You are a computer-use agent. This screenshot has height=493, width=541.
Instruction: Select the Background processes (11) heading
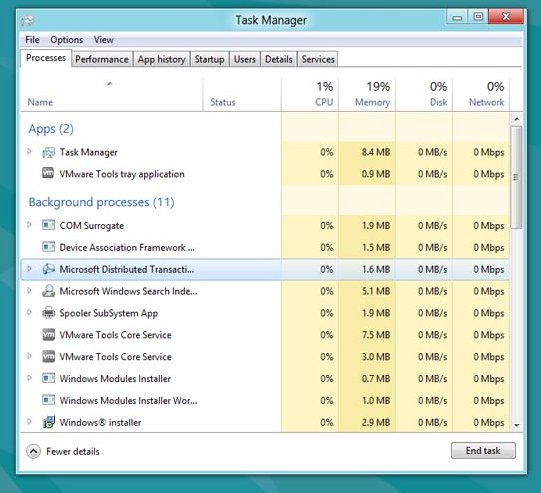[101, 202]
